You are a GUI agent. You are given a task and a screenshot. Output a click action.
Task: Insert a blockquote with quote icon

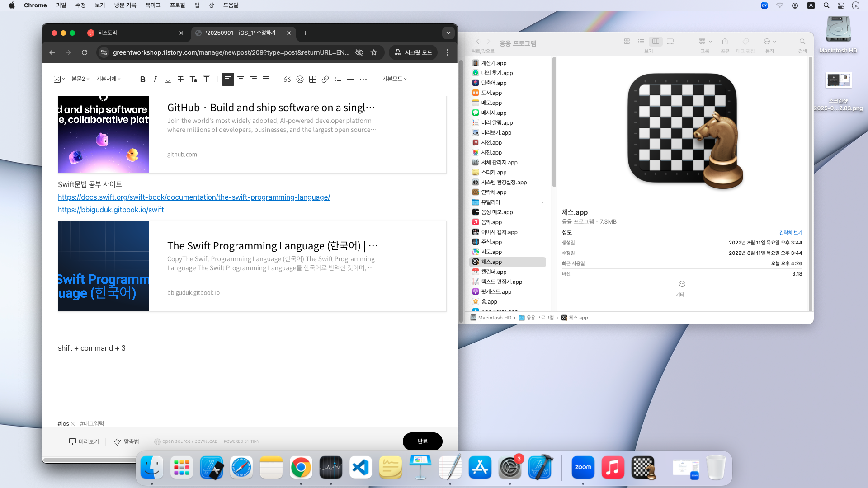pyautogui.click(x=287, y=79)
